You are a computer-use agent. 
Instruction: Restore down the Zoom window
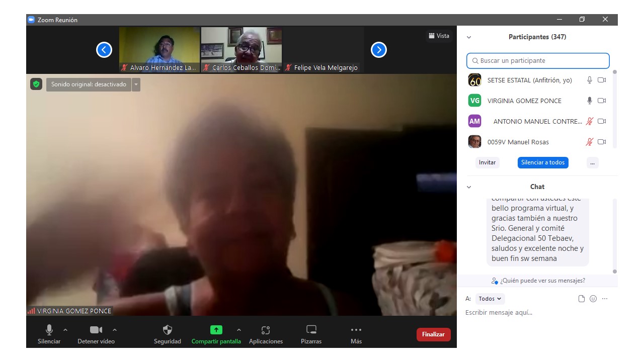[582, 20]
